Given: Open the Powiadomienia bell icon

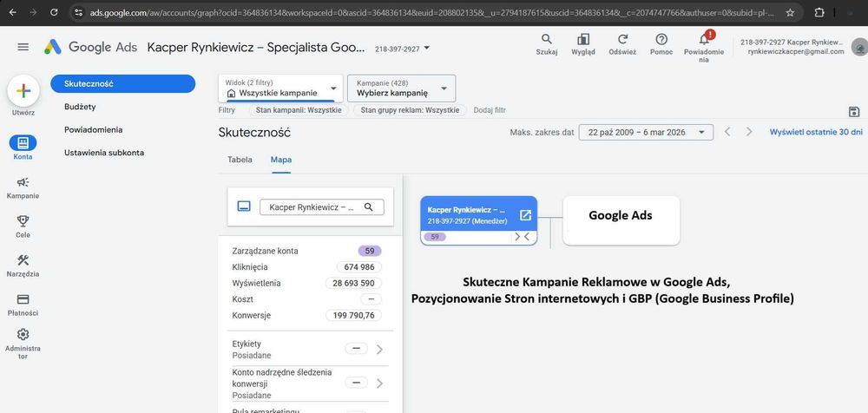Looking at the screenshot, I should [x=705, y=40].
